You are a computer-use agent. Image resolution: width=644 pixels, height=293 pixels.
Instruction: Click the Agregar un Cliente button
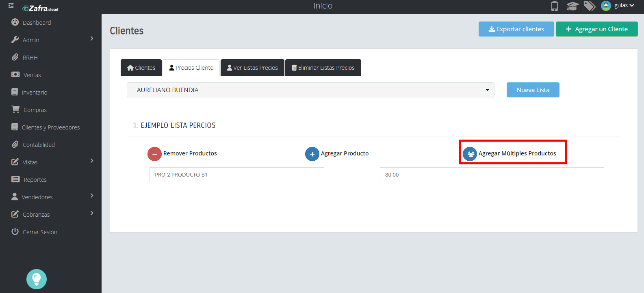click(x=597, y=29)
